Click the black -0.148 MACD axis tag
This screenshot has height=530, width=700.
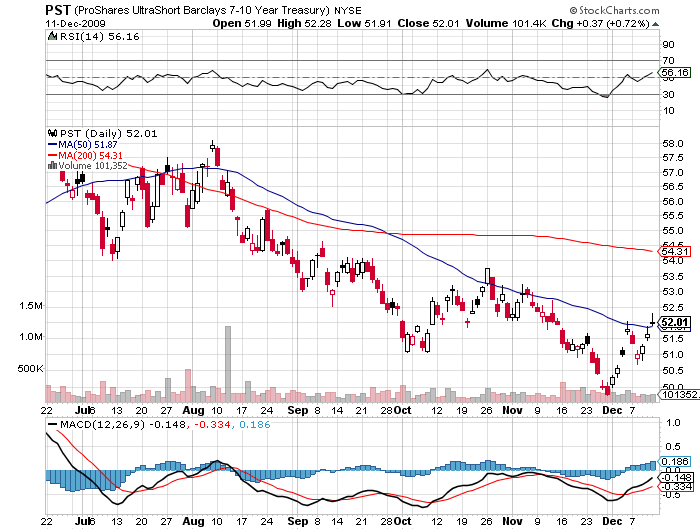coord(677,477)
